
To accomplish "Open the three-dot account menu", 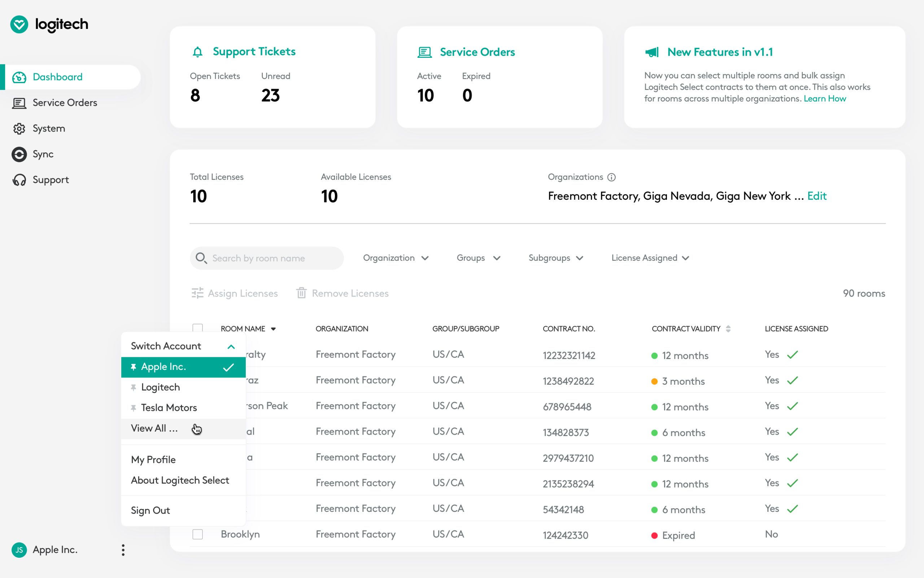I will pos(123,550).
